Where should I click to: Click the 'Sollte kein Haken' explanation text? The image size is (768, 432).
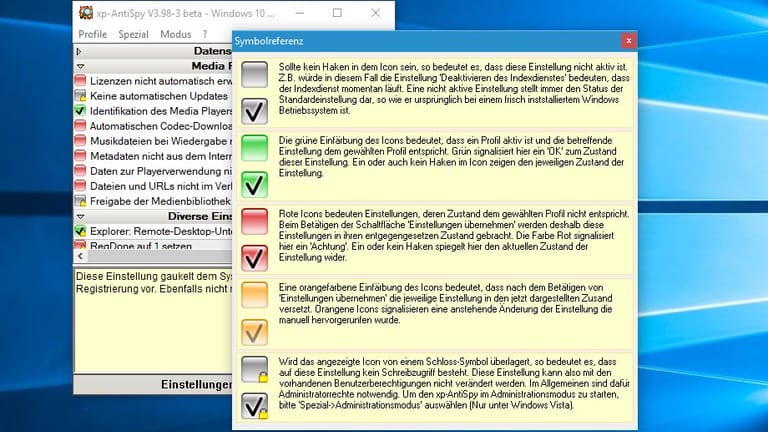coord(454,89)
